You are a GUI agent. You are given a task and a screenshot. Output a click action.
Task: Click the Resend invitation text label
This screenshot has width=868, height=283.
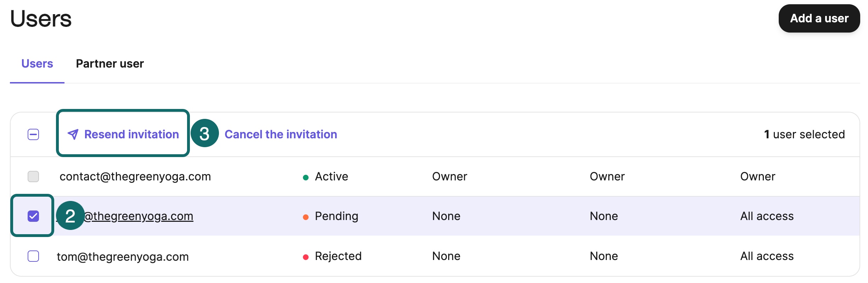[131, 134]
